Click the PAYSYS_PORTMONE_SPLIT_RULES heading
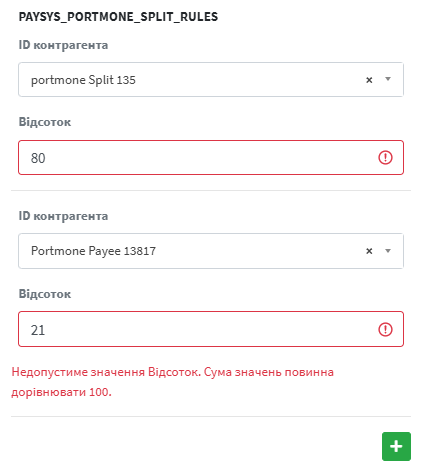The width and height of the screenshot is (423, 470). pyautogui.click(x=118, y=17)
